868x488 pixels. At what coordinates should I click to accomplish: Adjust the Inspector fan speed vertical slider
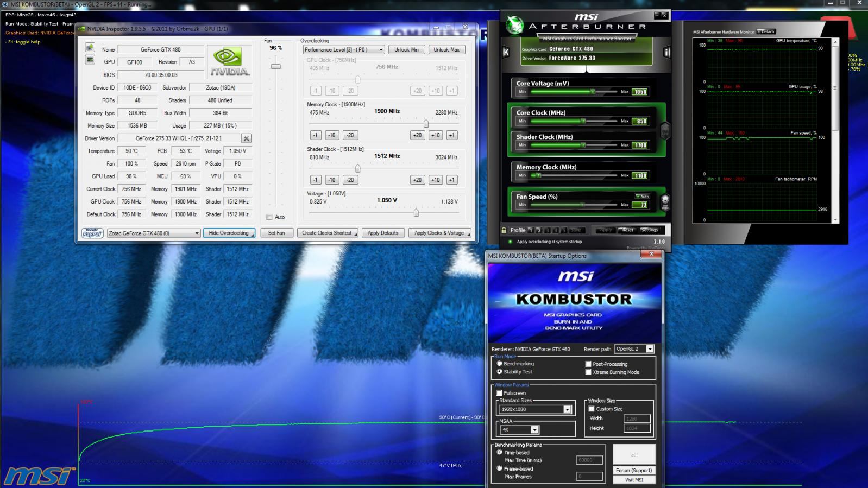276,66
